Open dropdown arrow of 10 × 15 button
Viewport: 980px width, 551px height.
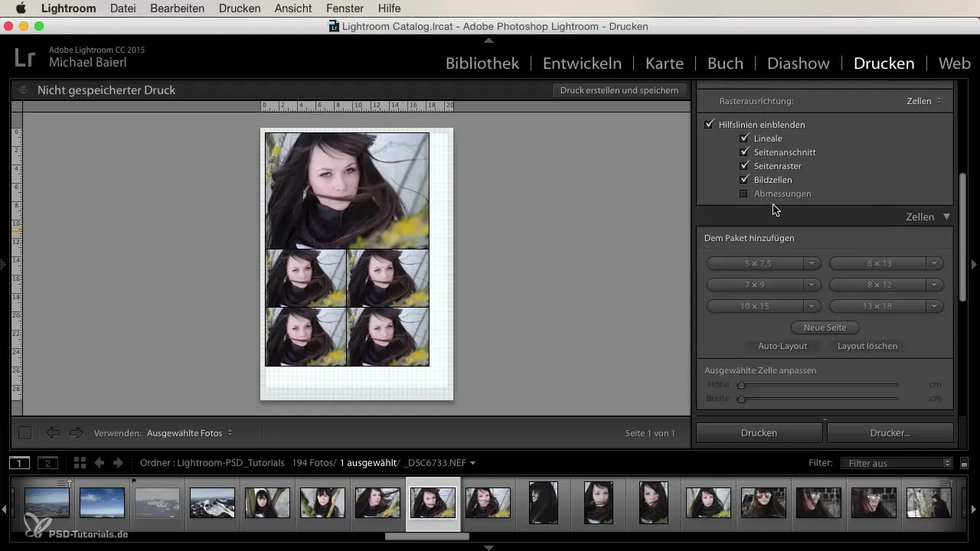coord(811,306)
